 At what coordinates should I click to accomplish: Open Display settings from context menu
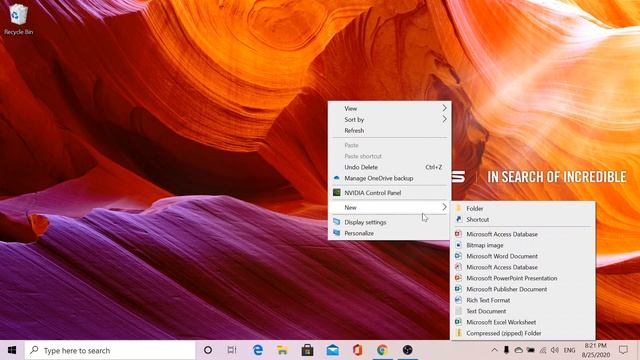tap(389, 222)
